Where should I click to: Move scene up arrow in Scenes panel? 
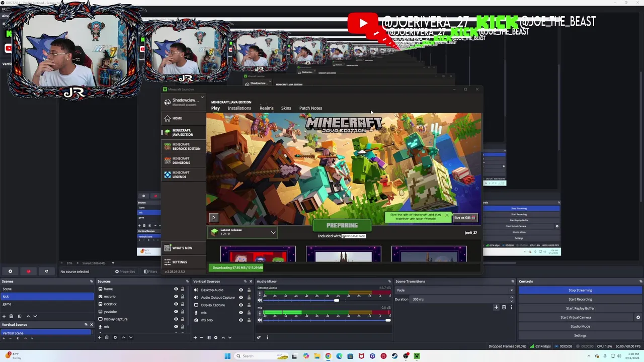tap(28, 316)
